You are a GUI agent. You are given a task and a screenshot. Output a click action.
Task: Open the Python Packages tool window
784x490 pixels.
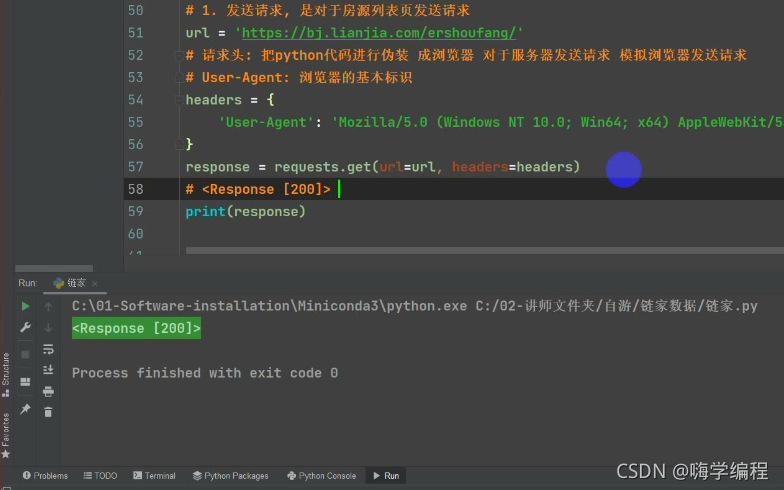[x=230, y=476]
